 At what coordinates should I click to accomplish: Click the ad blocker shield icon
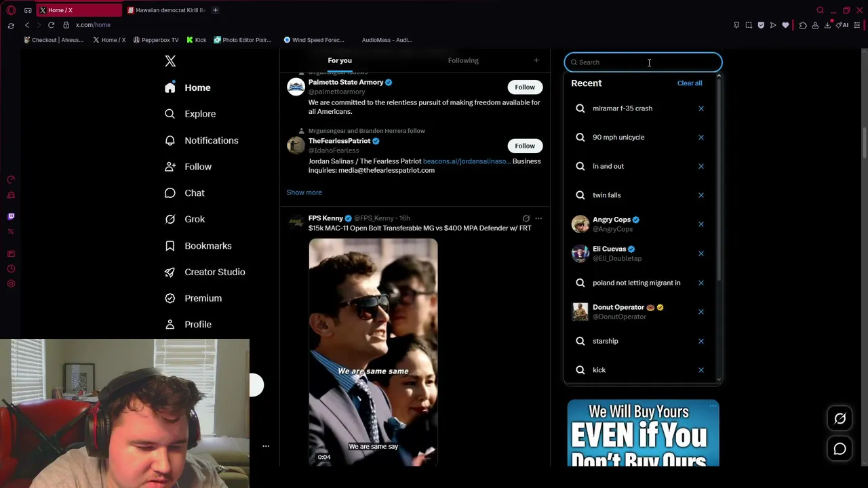click(761, 25)
